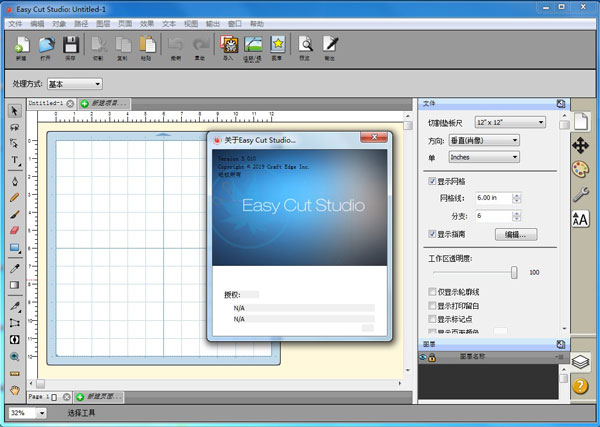Image resolution: width=600 pixels, height=427 pixels.
Task: Add a new project tab with green plus
Action: coord(85,104)
